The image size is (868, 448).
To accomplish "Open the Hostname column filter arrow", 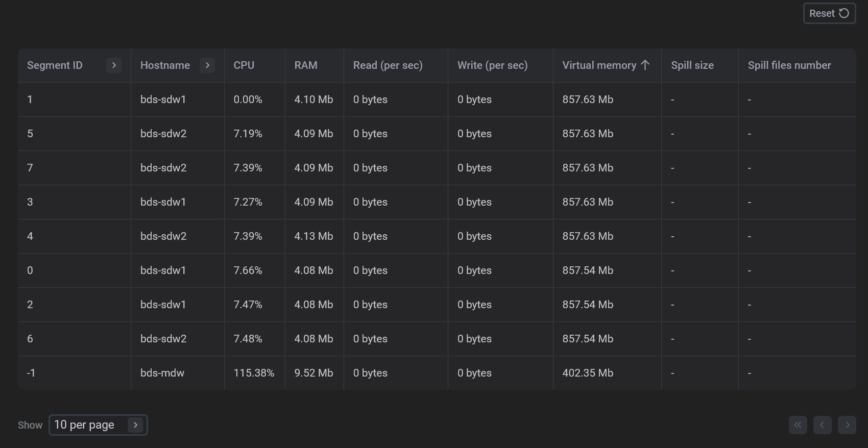I will pyautogui.click(x=207, y=65).
